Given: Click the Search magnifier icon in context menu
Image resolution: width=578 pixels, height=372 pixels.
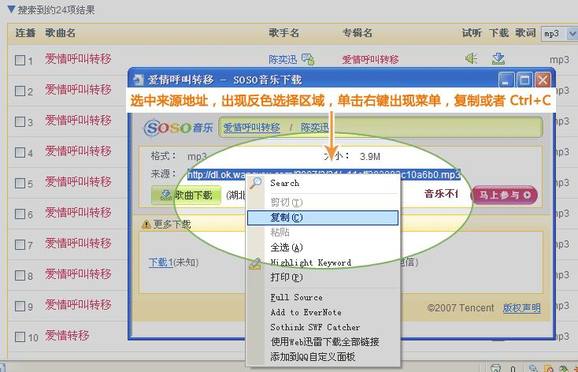Looking at the screenshot, I should click(255, 183).
